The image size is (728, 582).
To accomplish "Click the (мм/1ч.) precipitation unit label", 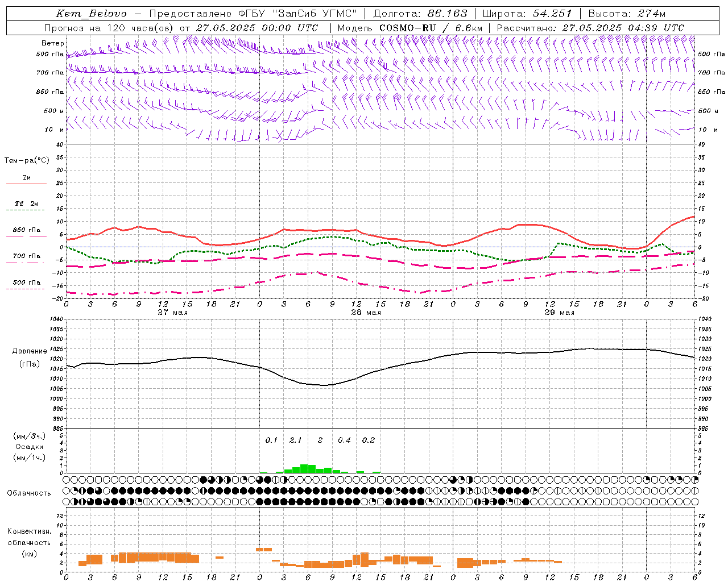I will (x=29, y=458).
